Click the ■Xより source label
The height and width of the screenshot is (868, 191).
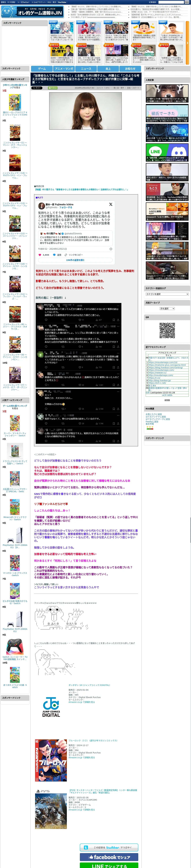40,197
